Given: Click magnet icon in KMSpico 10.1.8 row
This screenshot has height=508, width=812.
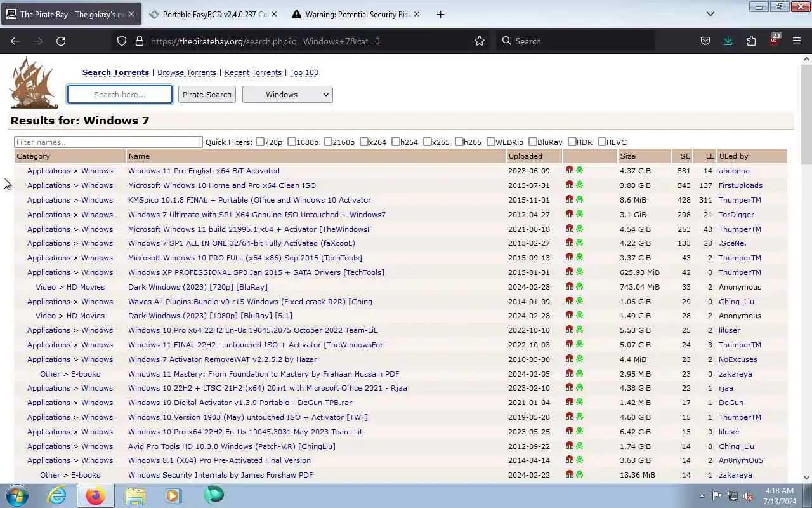Looking at the screenshot, I should tap(570, 199).
